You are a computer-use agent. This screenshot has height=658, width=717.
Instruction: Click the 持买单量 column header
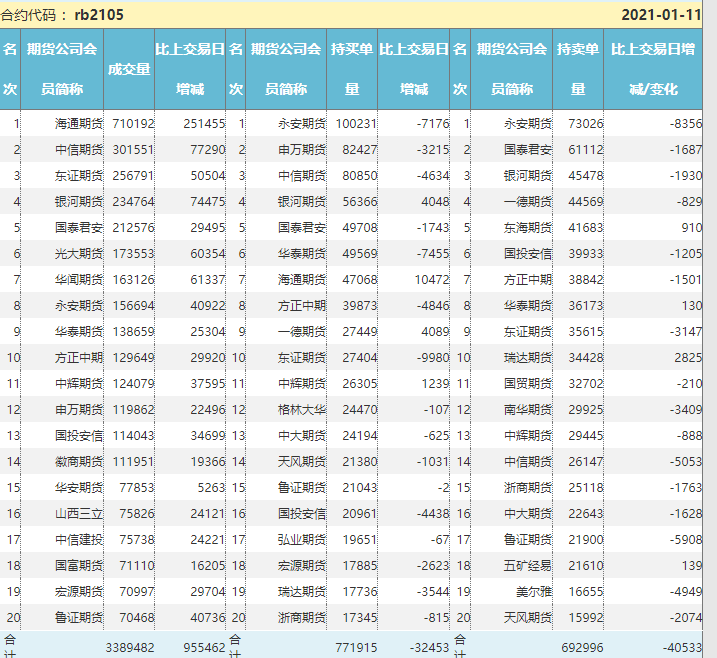point(352,69)
